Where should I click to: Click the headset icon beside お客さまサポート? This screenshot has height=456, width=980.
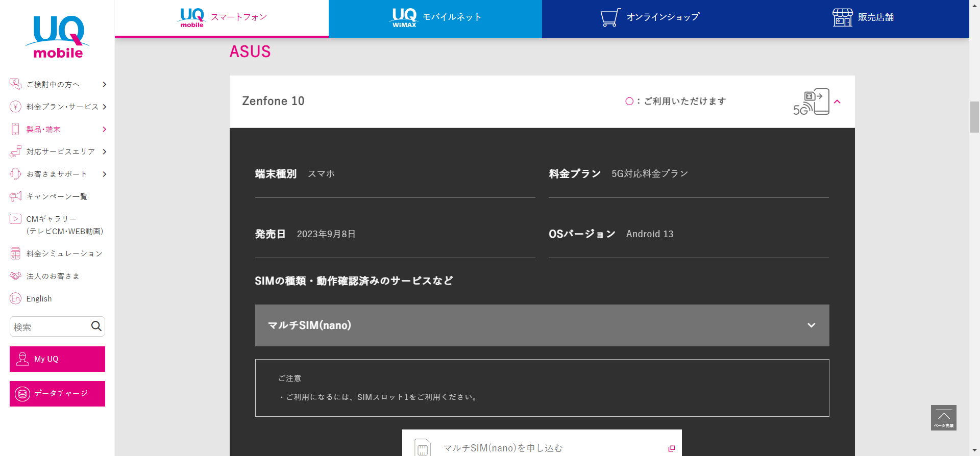[15, 174]
